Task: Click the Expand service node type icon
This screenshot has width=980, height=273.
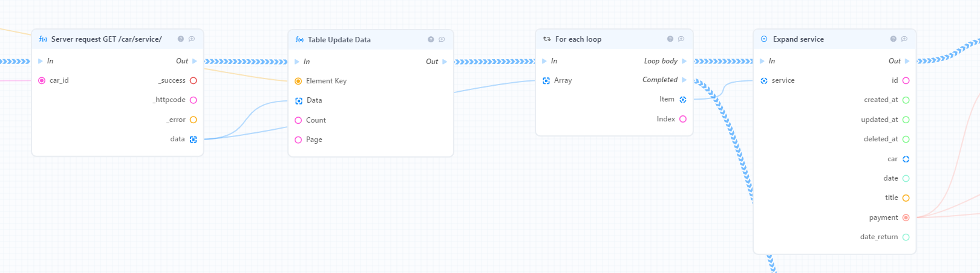Action: pyautogui.click(x=764, y=39)
